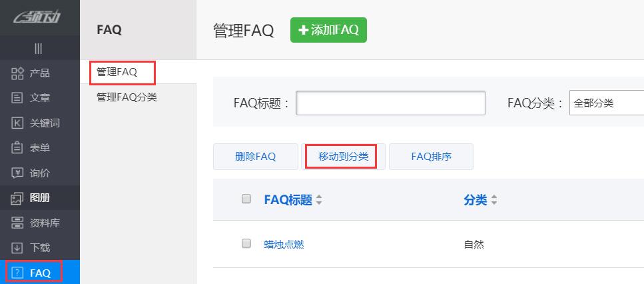Click the Products sidebar icon

point(18,73)
